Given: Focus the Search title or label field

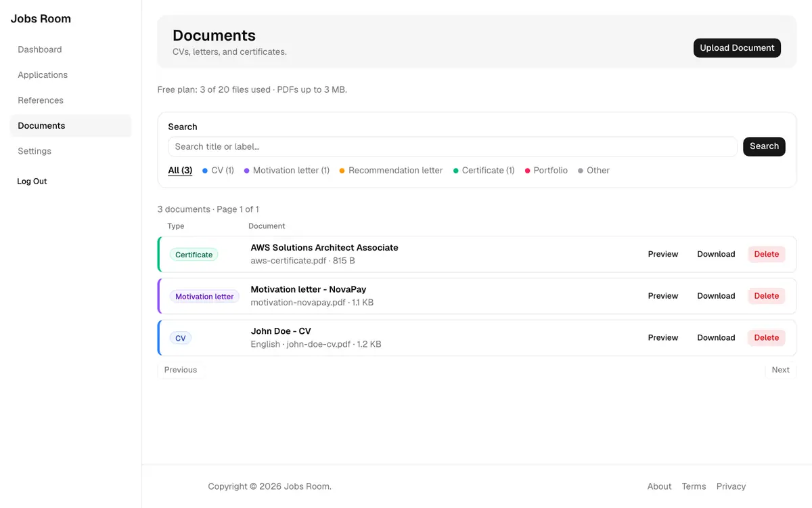Looking at the screenshot, I should click(452, 146).
